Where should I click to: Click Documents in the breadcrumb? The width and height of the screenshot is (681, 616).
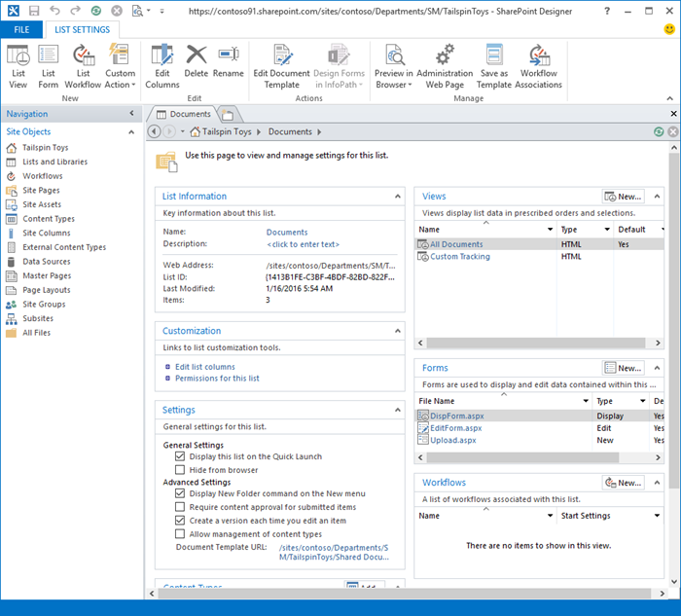(x=290, y=131)
